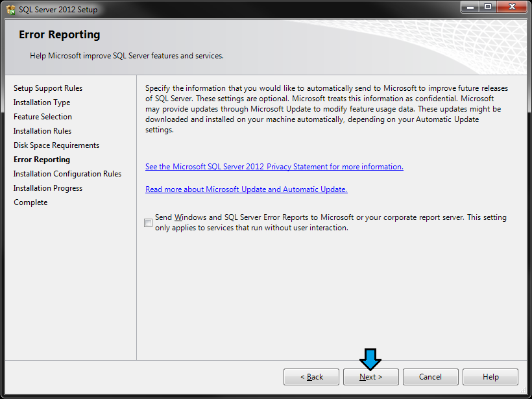Image resolution: width=532 pixels, height=399 pixels.
Task: Select the Error Reporting step in sidebar
Action: click(42, 160)
